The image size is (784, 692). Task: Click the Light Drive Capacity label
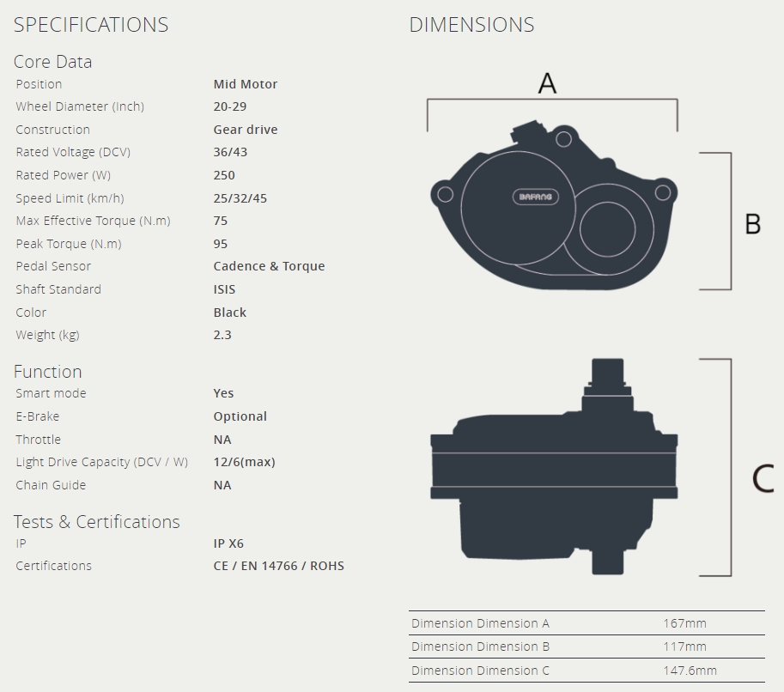(x=101, y=462)
